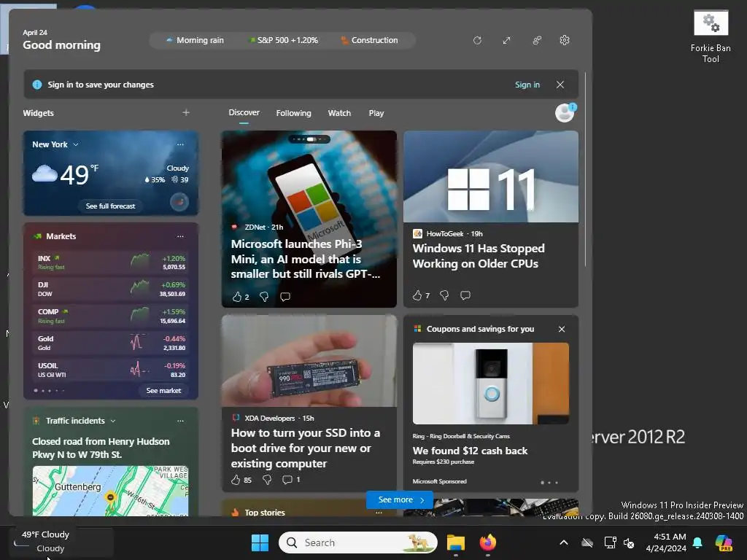The height and width of the screenshot is (560, 747).
Task: Open S&P 500 +1.20% chip
Action: [x=284, y=41]
